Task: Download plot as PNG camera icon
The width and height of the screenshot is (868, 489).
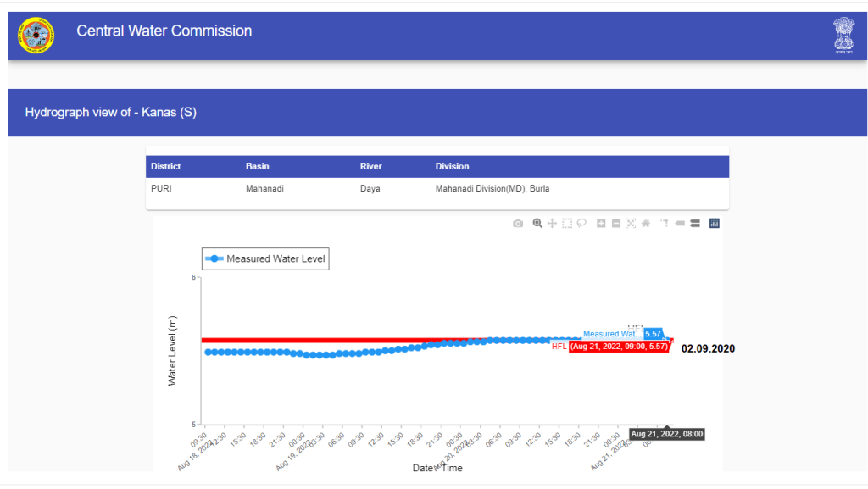Action: [x=518, y=224]
